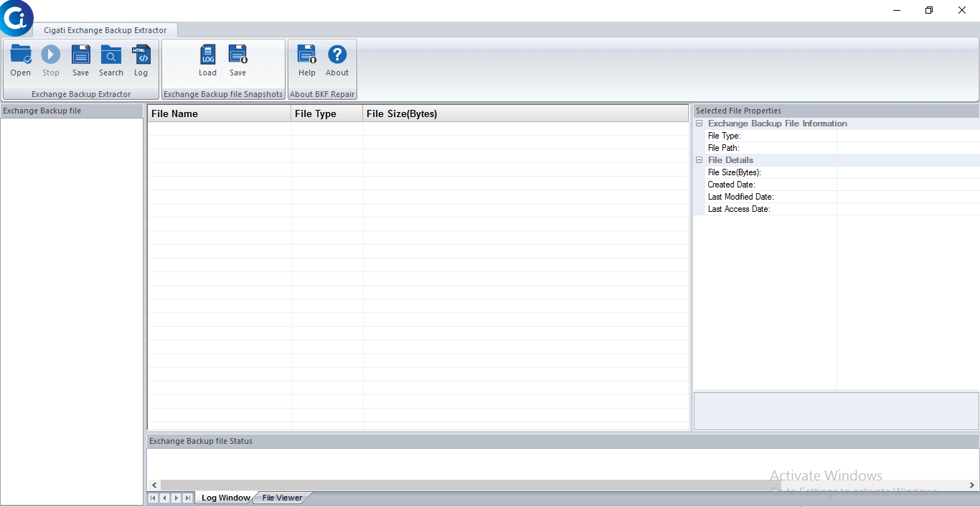
Task: Click the Cigati logo icon
Action: tap(16, 18)
